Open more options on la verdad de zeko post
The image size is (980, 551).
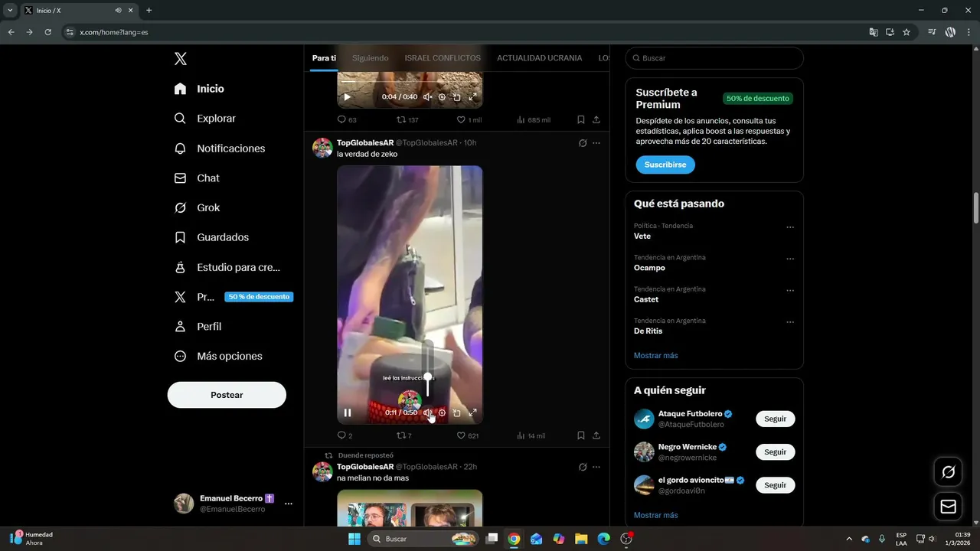click(x=596, y=143)
